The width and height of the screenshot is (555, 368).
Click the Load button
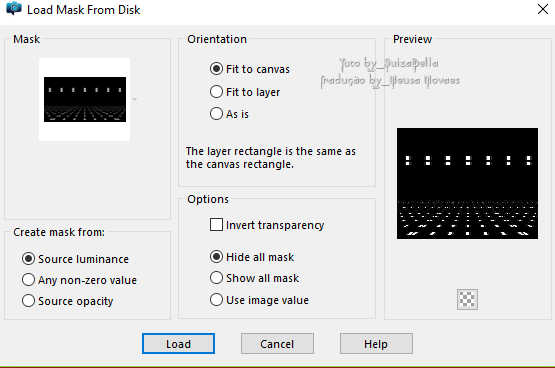point(178,344)
